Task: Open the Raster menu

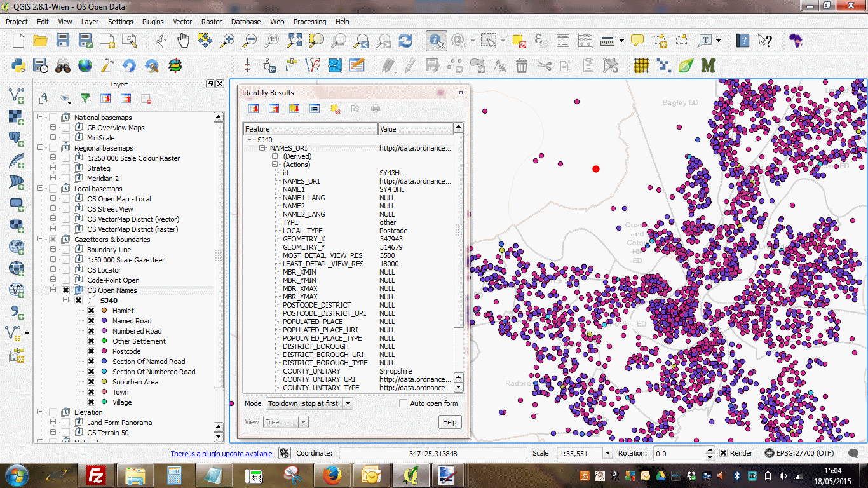Action: (x=212, y=22)
